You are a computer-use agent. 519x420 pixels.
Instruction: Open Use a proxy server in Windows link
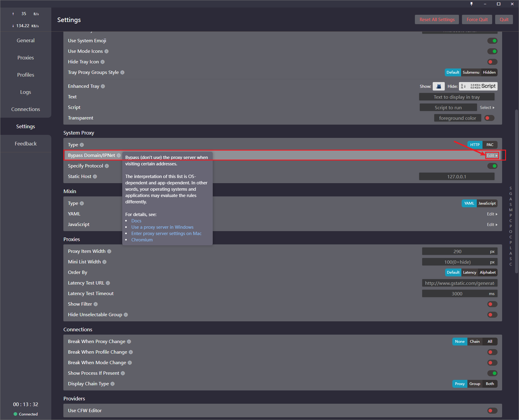[x=162, y=227]
